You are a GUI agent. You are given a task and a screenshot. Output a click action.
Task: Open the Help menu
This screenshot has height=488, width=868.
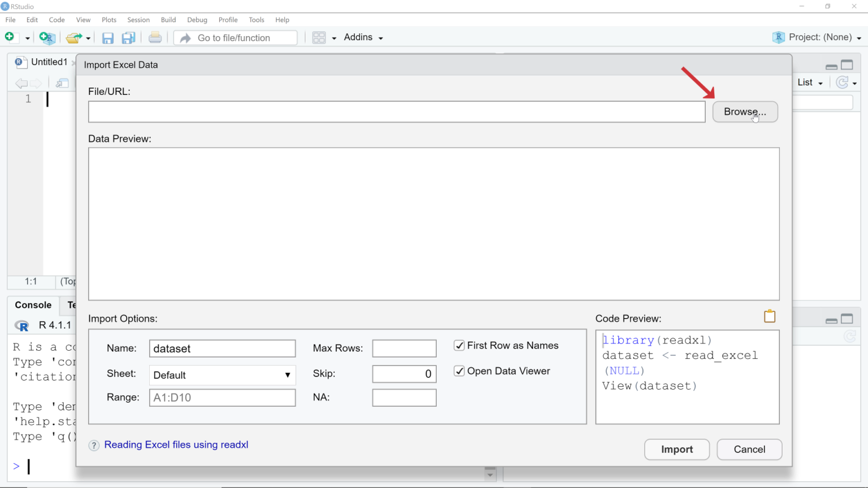tap(282, 20)
